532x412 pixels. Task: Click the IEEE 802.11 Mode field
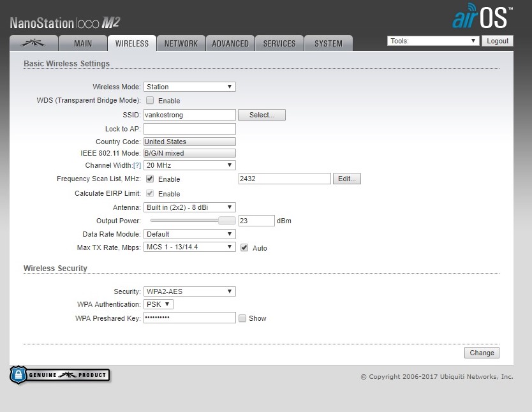pos(189,153)
